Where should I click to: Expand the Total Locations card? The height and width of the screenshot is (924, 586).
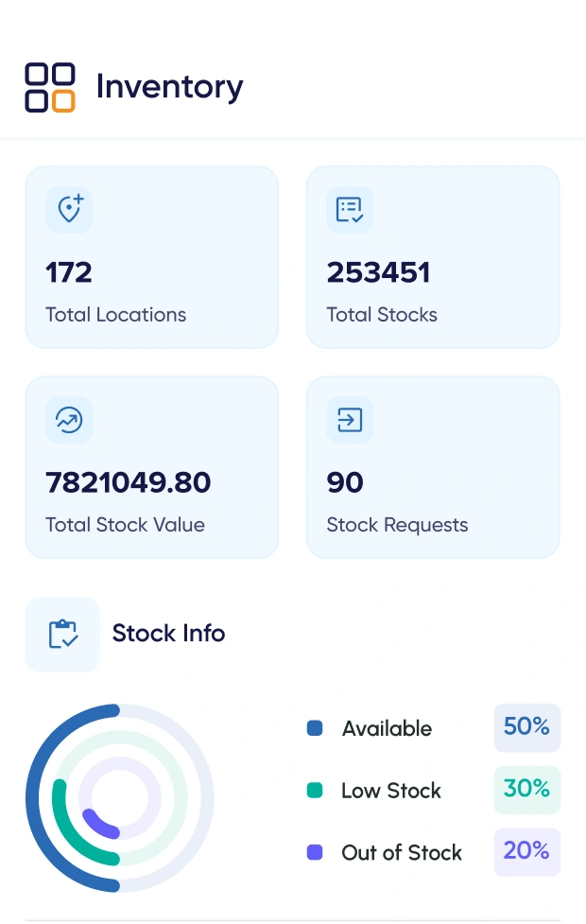coord(151,256)
